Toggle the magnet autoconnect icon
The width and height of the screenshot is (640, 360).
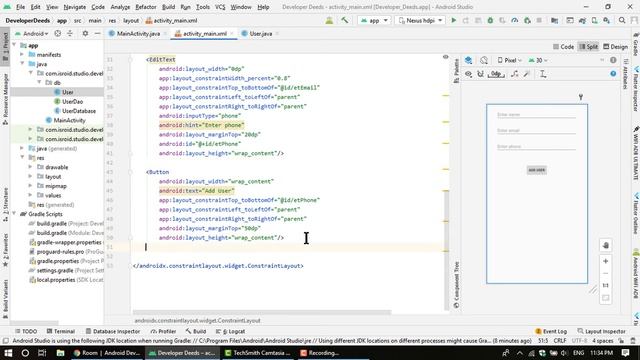tap(481, 74)
